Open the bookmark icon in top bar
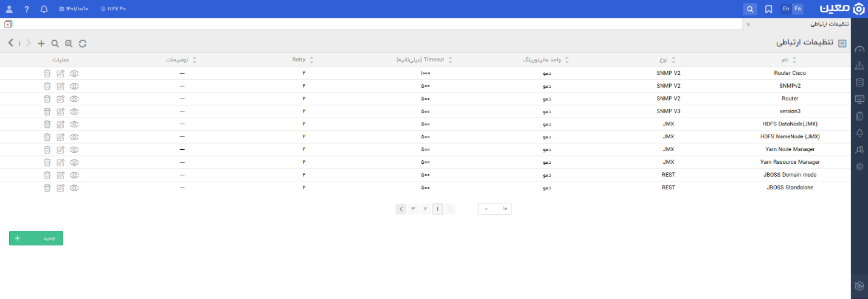 tap(769, 9)
